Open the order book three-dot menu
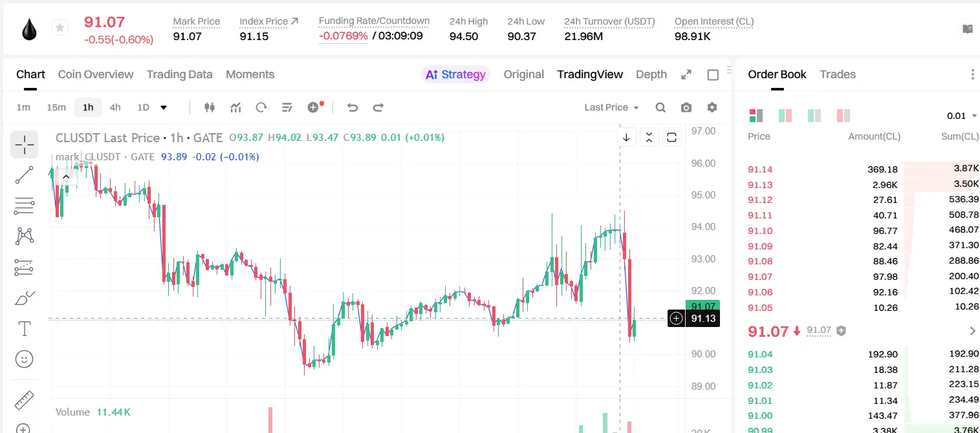 click(x=972, y=74)
